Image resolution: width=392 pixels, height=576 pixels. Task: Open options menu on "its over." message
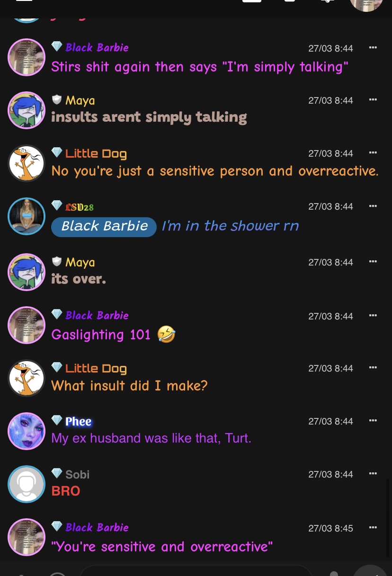[x=373, y=262]
